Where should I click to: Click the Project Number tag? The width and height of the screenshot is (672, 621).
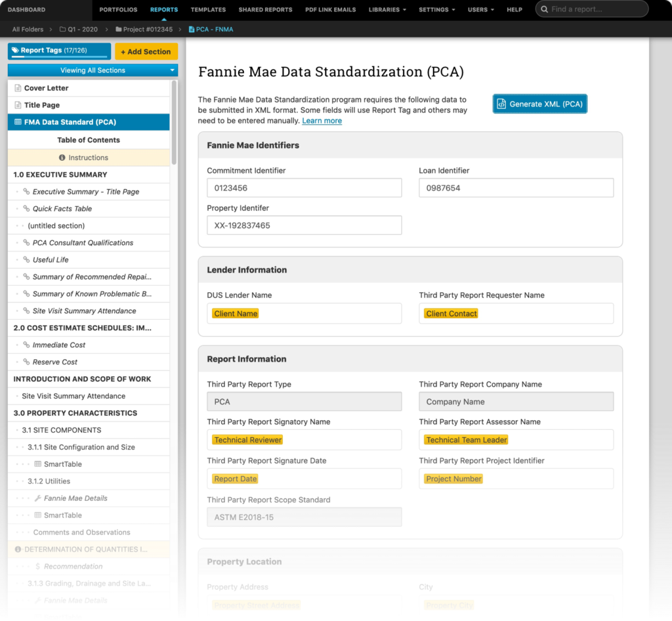453,479
